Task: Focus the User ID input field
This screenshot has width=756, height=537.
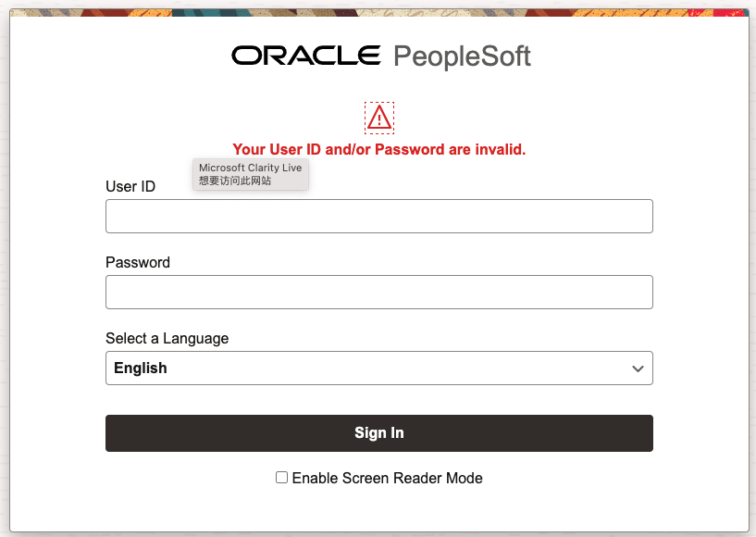Action: pos(378,216)
